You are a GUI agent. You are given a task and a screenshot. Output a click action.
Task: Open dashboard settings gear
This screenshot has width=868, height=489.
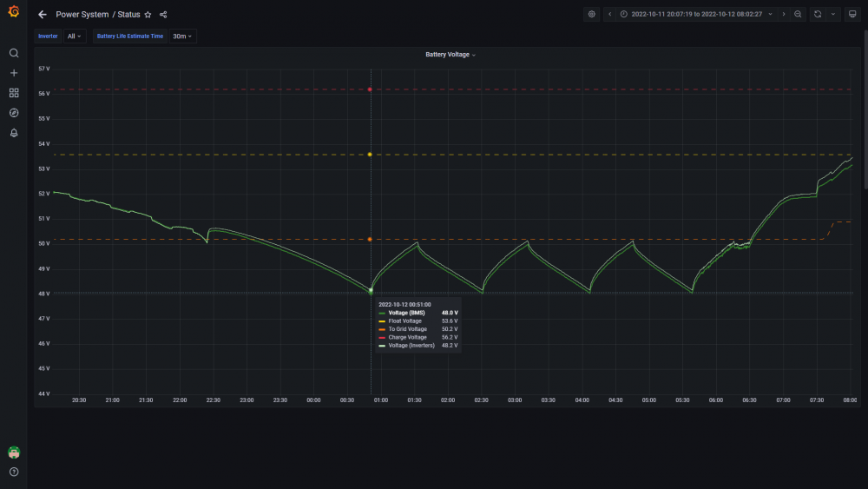point(592,15)
